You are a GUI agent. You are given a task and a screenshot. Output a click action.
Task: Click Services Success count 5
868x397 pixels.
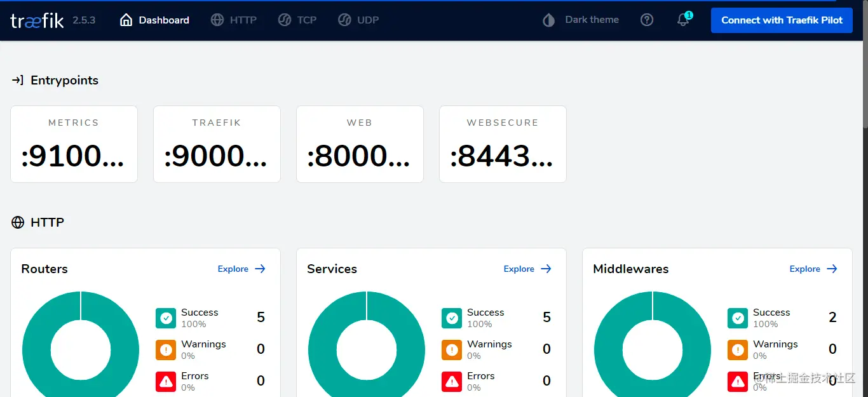[546, 318]
